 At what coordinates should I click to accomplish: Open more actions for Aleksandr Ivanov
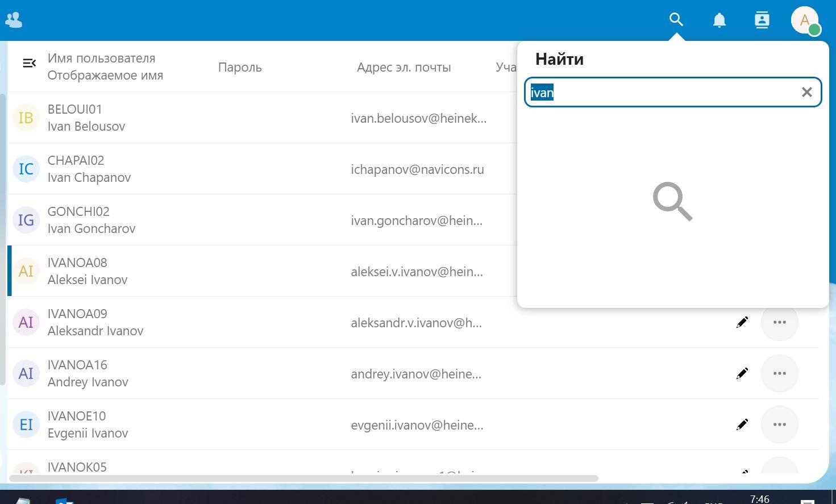click(779, 322)
